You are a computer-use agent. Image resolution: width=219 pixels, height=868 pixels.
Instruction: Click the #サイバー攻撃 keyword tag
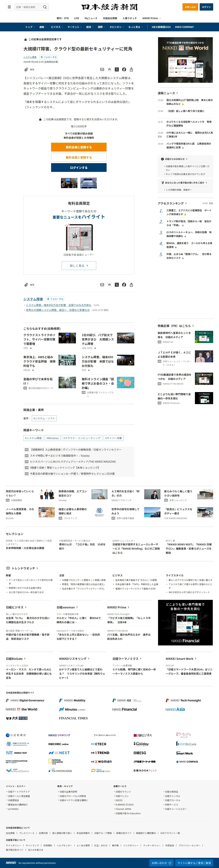[x=114, y=438]
